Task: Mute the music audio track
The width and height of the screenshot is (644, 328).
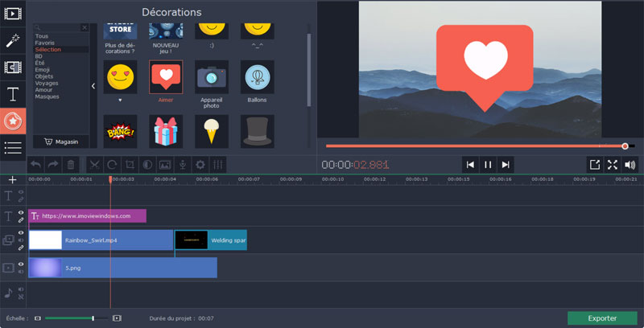Action: (x=21, y=289)
